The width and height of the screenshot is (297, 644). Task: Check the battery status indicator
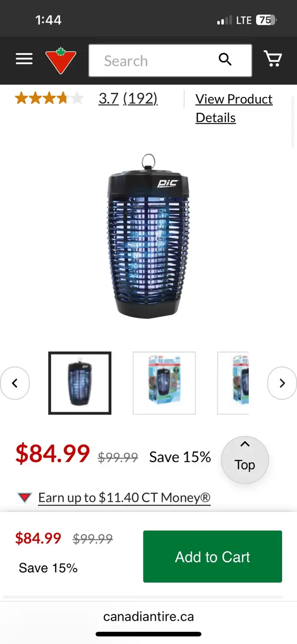(266, 20)
